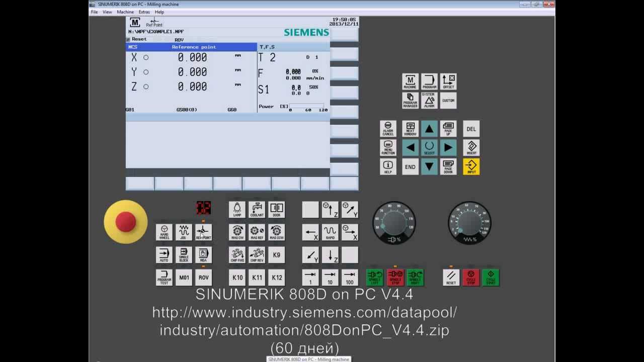The image size is (644, 362).
Task: Switch to JOG mode
Action: [184, 232]
